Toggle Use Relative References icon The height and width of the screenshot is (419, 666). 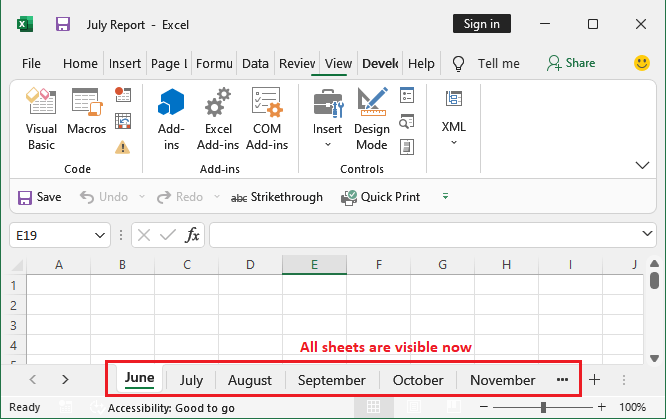pos(123,121)
